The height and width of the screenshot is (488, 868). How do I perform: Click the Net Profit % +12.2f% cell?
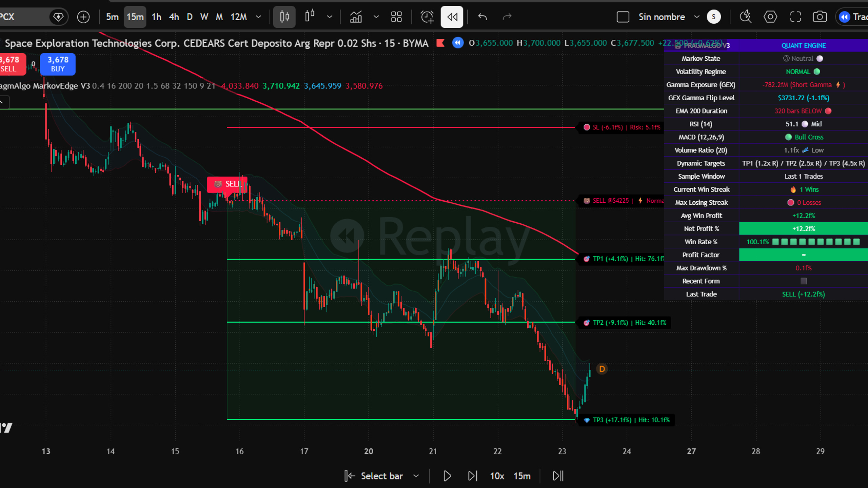coord(803,229)
